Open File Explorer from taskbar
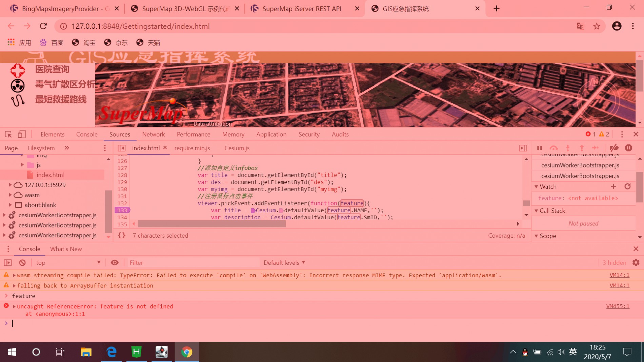The height and width of the screenshot is (362, 644). pyautogui.click(x=86, y=352)
